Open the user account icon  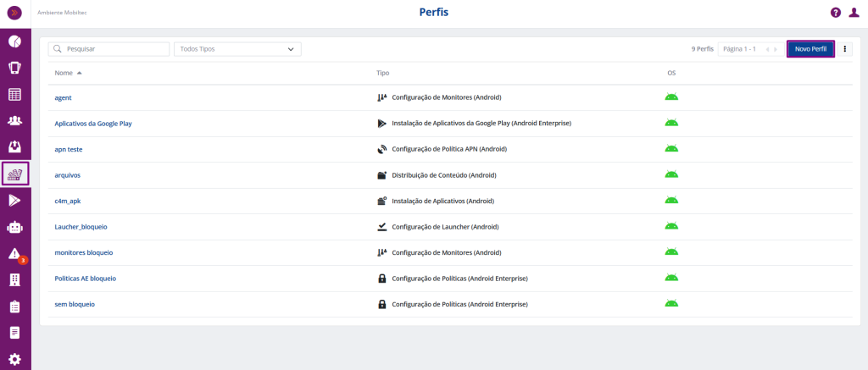pos(854,13)
